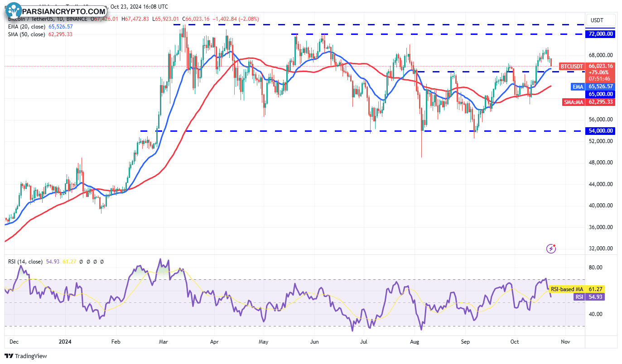Click 44,000.00 on the price axis
The image size is (622, 364).
[601, 184]
